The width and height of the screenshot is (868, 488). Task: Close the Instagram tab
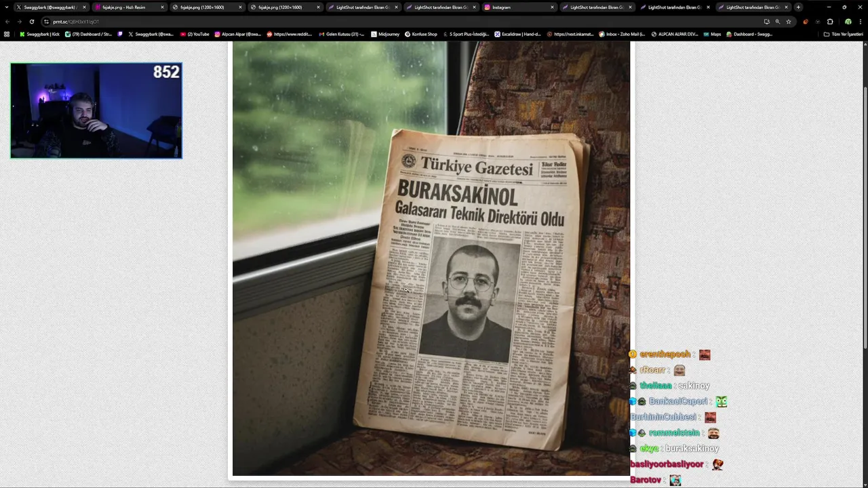pyautogui.click(x=552, y=7)
